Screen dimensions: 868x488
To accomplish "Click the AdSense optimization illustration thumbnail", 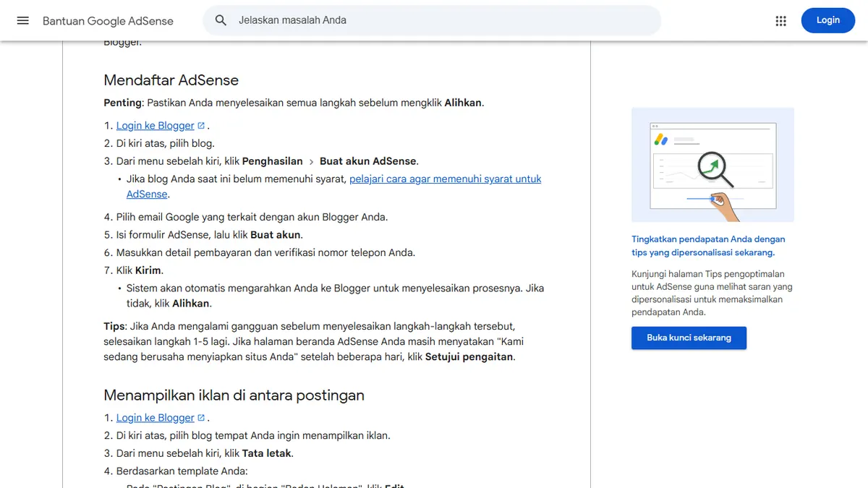I will pos(712,165).
